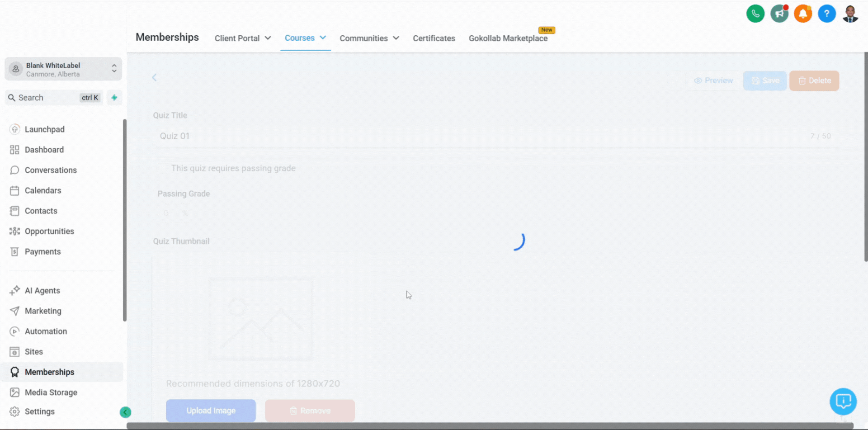The height and width of the screenshot is (430, 868).
Task: Click the horizontal scrollbar at the bottom
Action: 490,426
